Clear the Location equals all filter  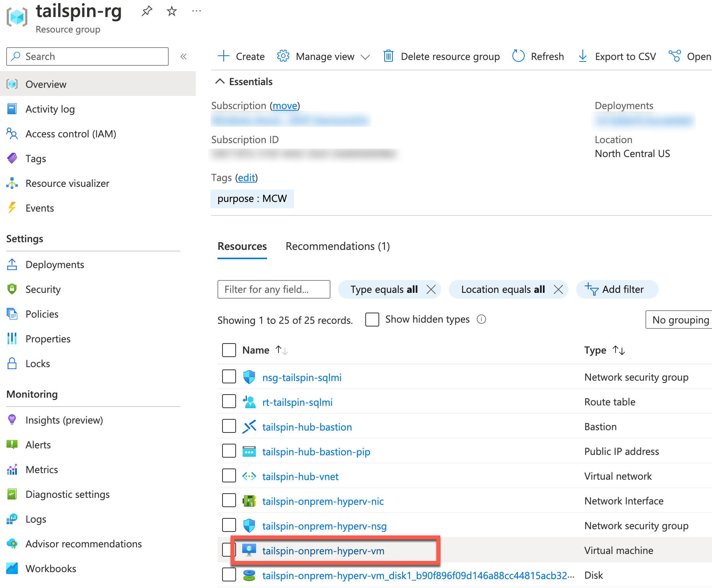pos(558,289)
